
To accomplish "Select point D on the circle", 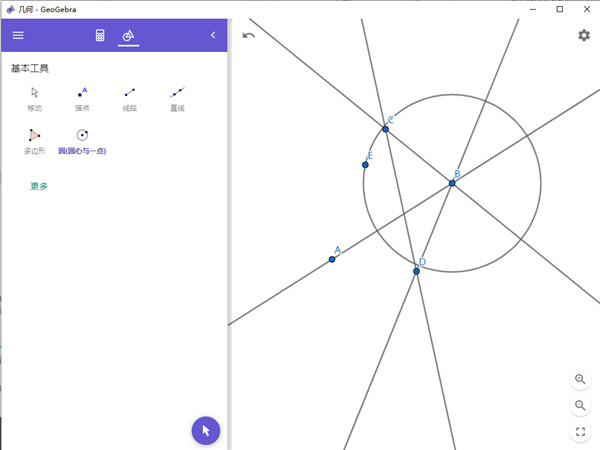I will 416,271.
